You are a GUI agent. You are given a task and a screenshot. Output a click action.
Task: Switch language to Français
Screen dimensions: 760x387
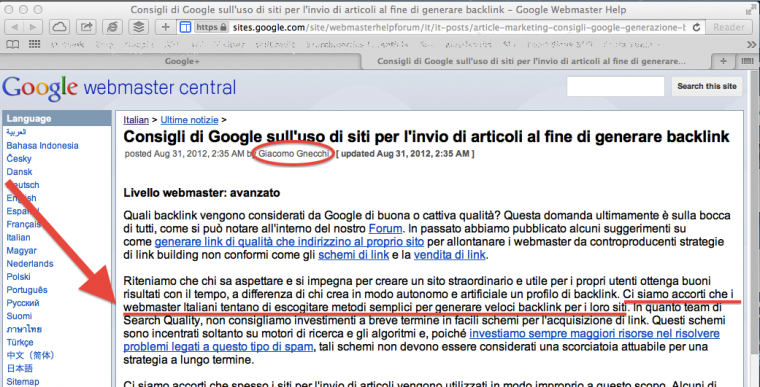(x=23, y=224)
